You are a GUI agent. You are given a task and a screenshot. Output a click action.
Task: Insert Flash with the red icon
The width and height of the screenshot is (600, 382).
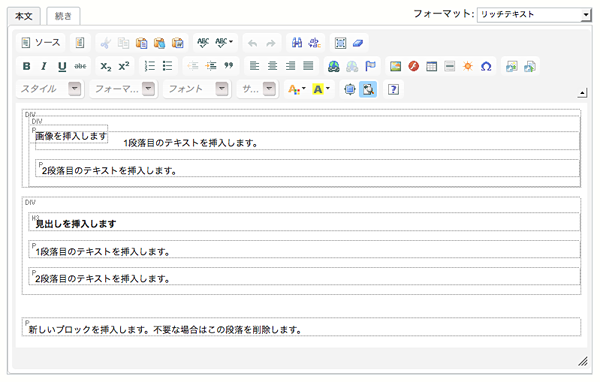pyautogui.click(x=413, y=66)
